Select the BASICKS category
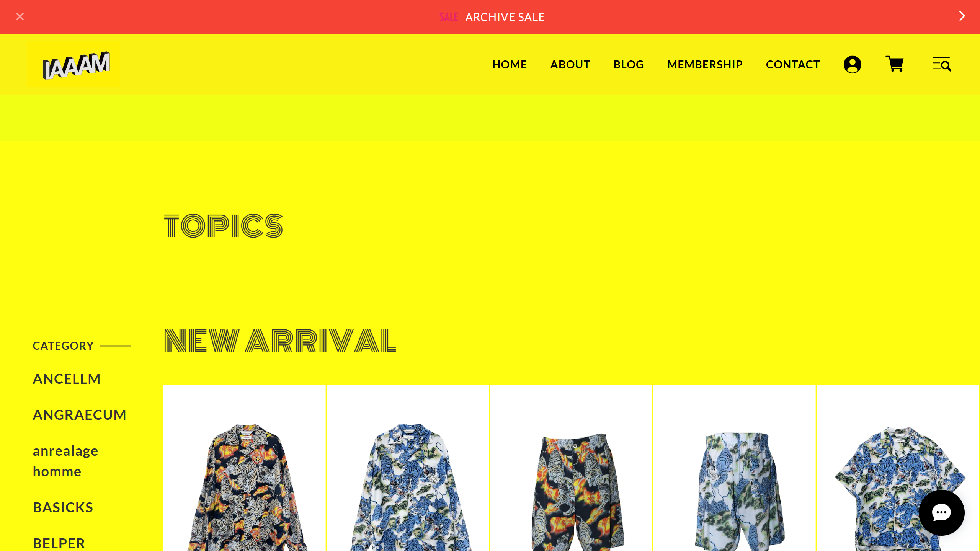The image size is (980, 551). pos(63,507)
